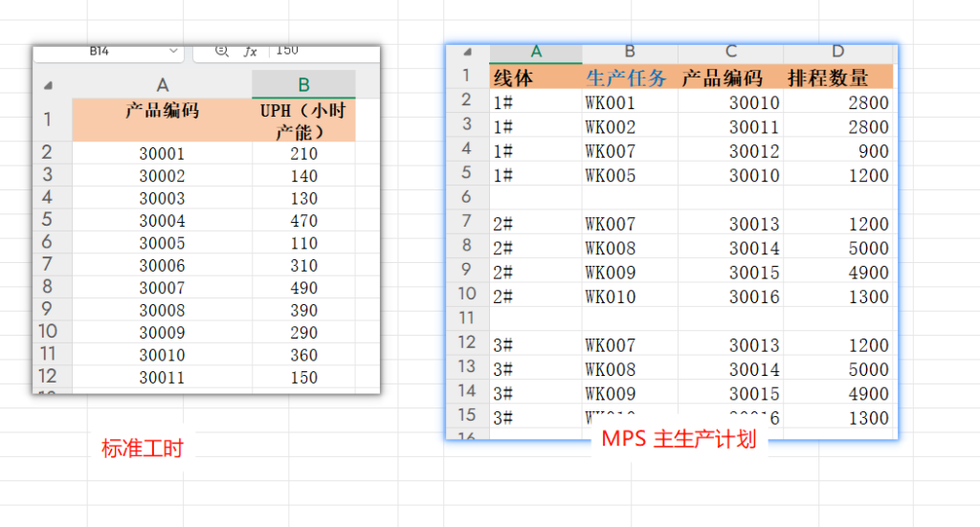Select product code 30012 in MPS sheet
The height and width of the screenshot is (527, 980).
(730, 151)
